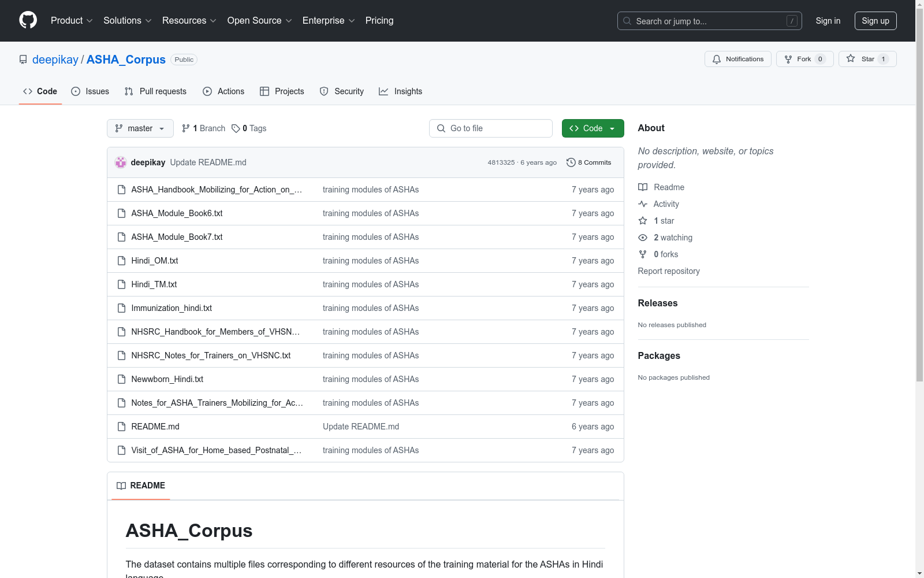Open the Security tab
Viewport: 924px width, 578px height.
[x=342, y=91]
